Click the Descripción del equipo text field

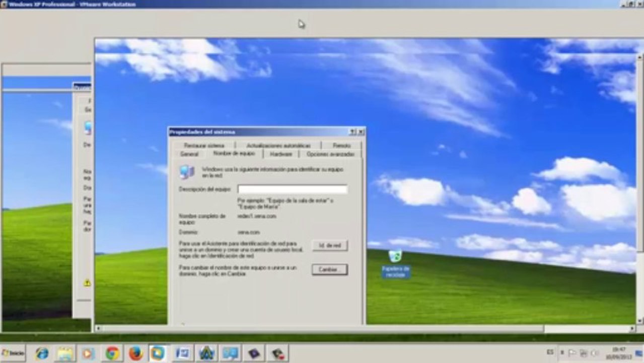point(293,190)
